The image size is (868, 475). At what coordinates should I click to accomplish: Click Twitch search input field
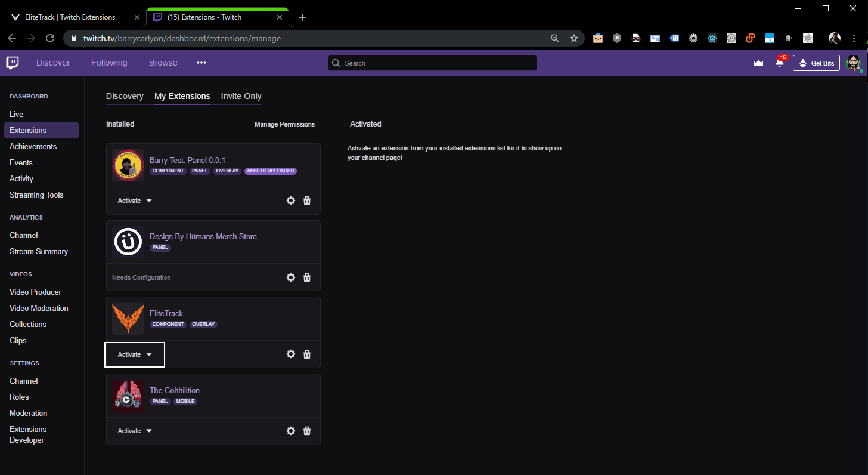(432, 63)
